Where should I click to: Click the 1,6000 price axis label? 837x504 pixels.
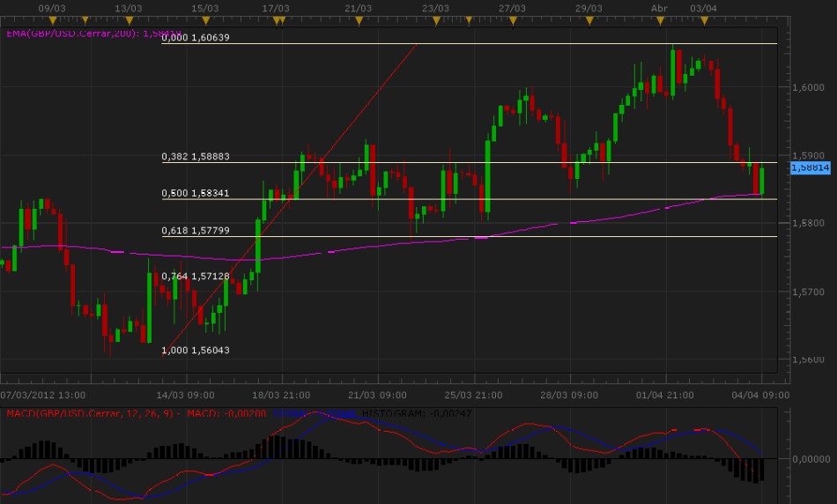(x=807, y=87)
